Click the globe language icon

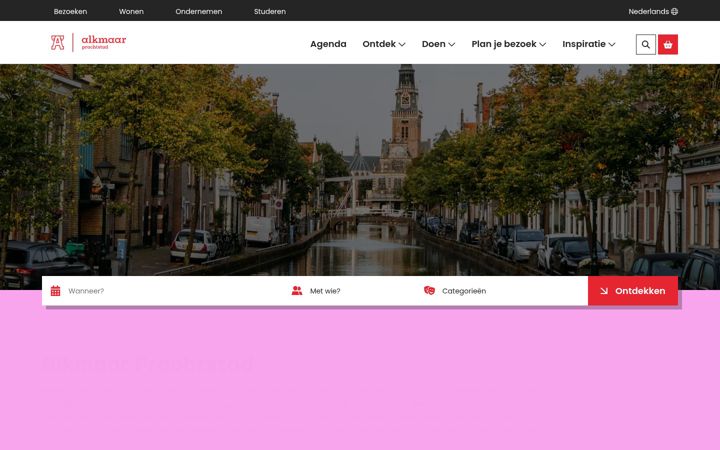[x=675, y=11]
